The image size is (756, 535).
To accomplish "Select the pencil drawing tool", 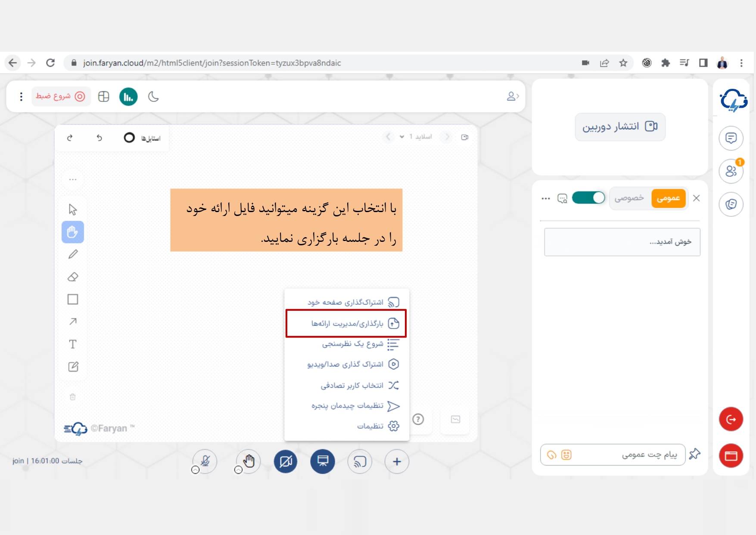I will 73,254.
